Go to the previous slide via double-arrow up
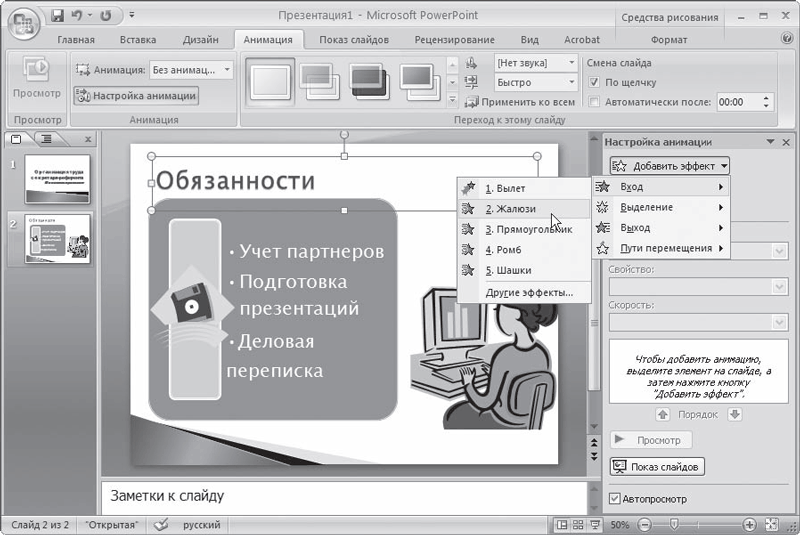Image resolution: width=800 pixels, height=535 pixels. point(594,442)
